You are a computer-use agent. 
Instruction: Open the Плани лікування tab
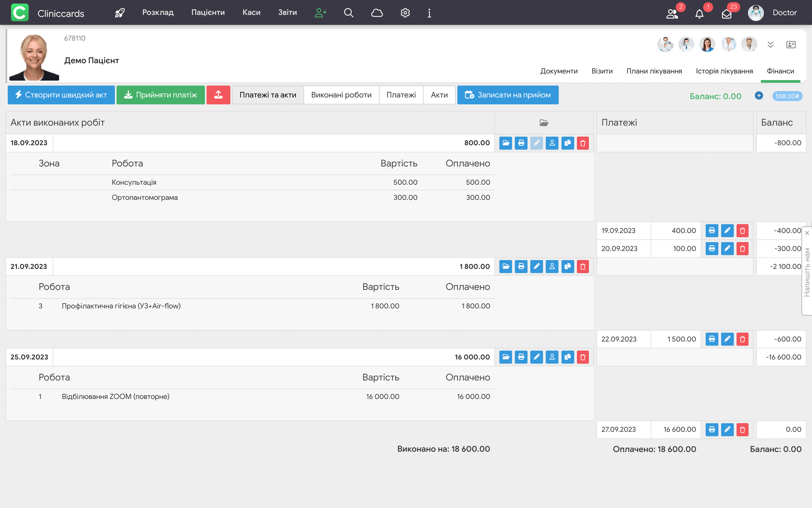tap(654, 71)
